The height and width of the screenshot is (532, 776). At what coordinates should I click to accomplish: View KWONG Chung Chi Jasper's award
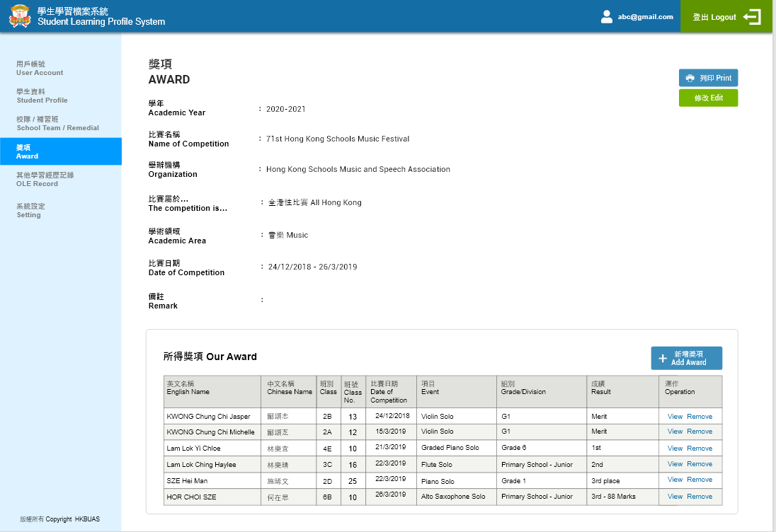tap(675, 417)
